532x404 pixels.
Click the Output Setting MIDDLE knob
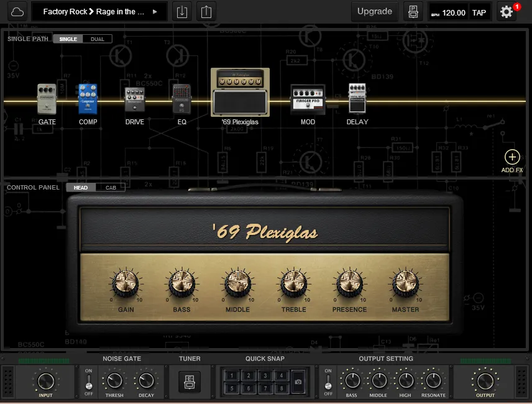click(x=378, y=380)
